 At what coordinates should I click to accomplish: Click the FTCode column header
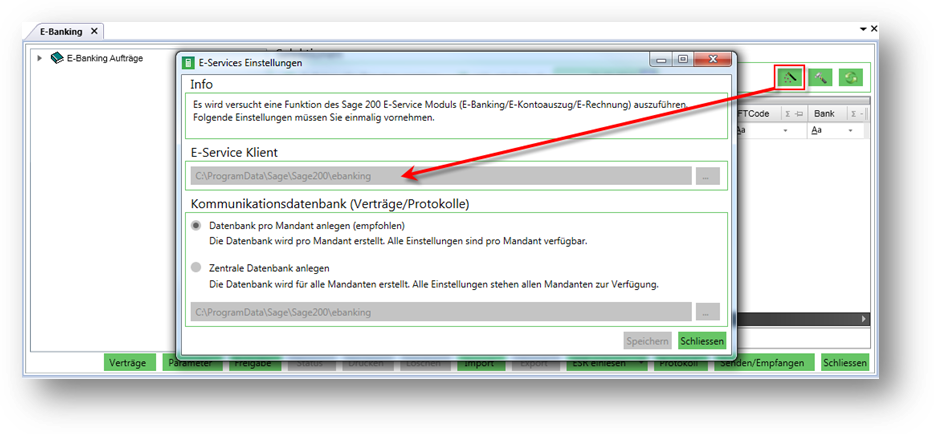[x=756, y=114]
